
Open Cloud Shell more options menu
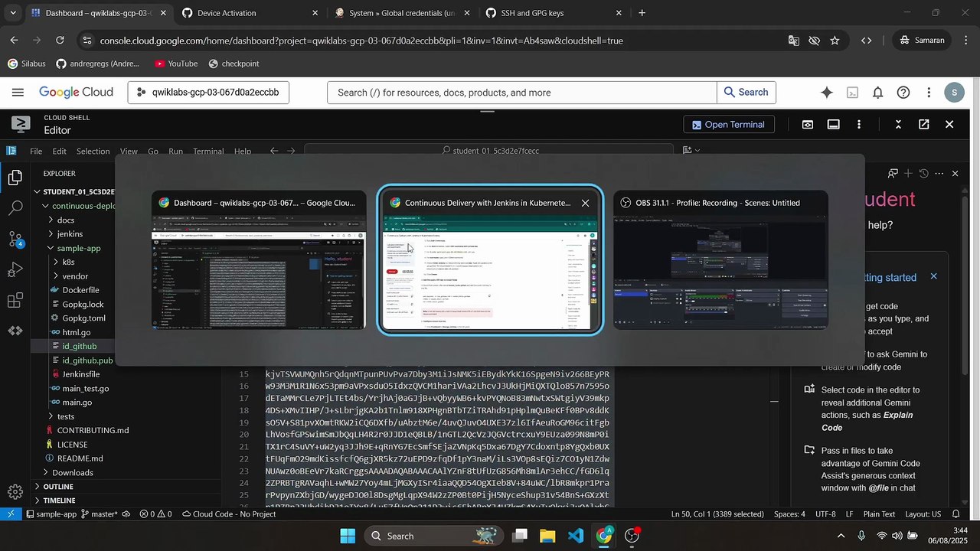859,125
